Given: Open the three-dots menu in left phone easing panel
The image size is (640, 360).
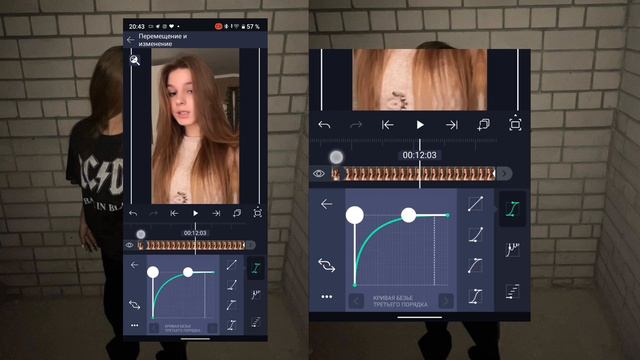Looking at the screenshot, I should tap(134, 325).
